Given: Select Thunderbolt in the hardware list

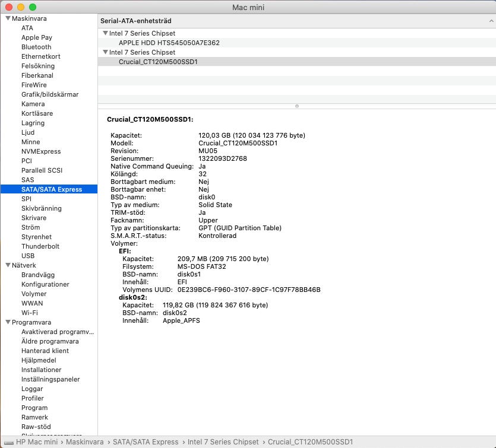Looking at the screenshot, I should click(x=40, y=246).
